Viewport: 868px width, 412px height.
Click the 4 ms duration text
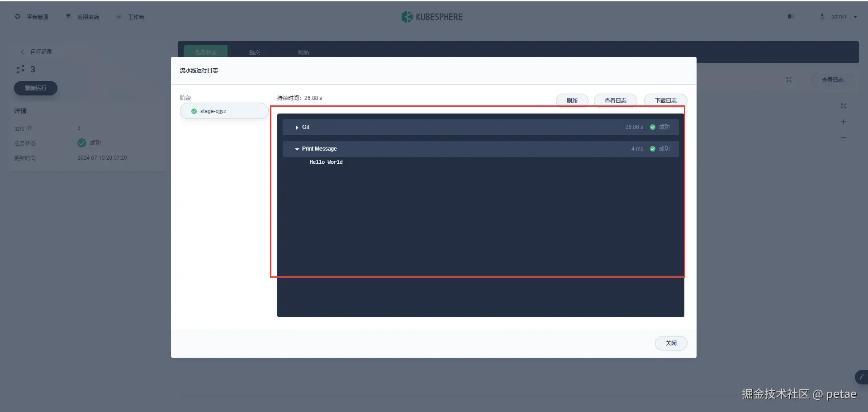(x=637, y=149)
